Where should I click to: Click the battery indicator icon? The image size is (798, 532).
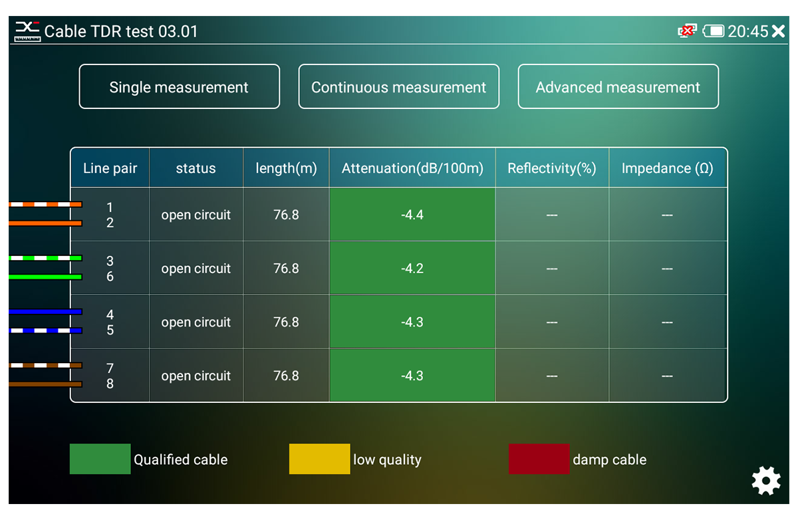pyautogui.click(x=714, y=31)
